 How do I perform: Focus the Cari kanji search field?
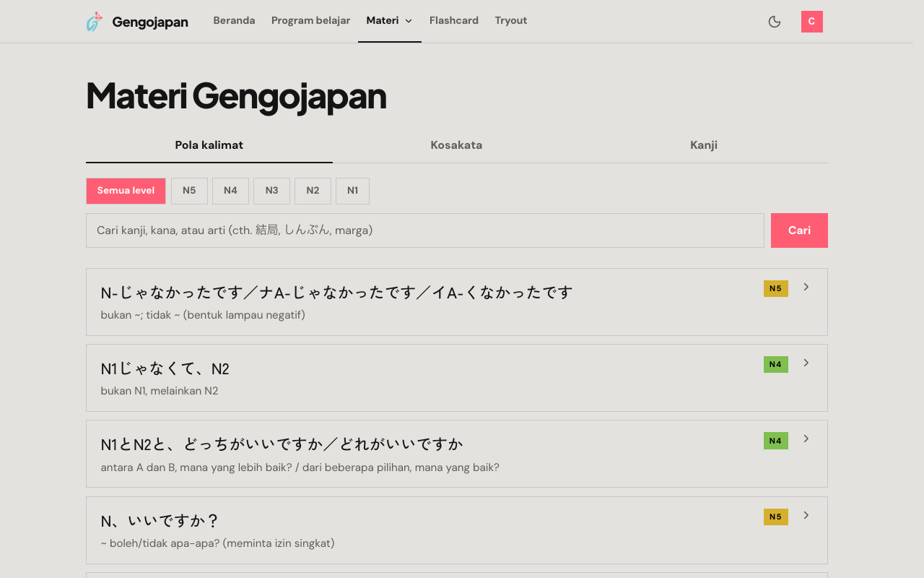(x=425, y=230)
